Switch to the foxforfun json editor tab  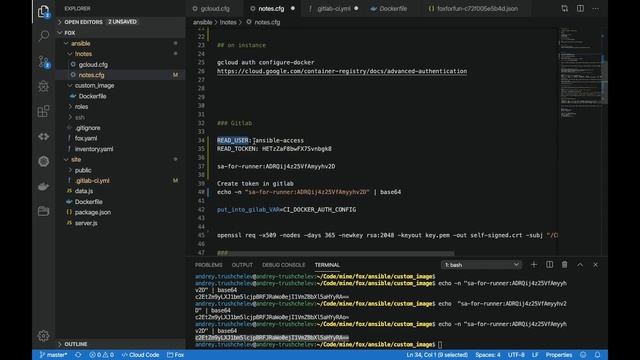click(477, 8)
